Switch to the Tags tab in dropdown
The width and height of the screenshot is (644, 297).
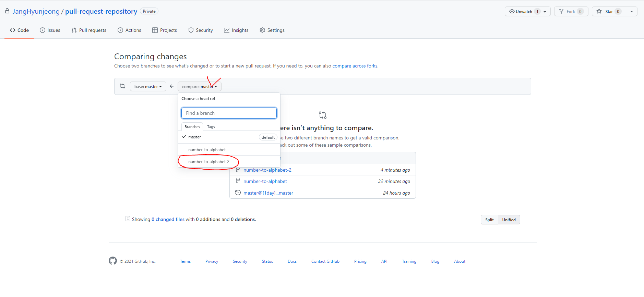(x=211, y=127)
